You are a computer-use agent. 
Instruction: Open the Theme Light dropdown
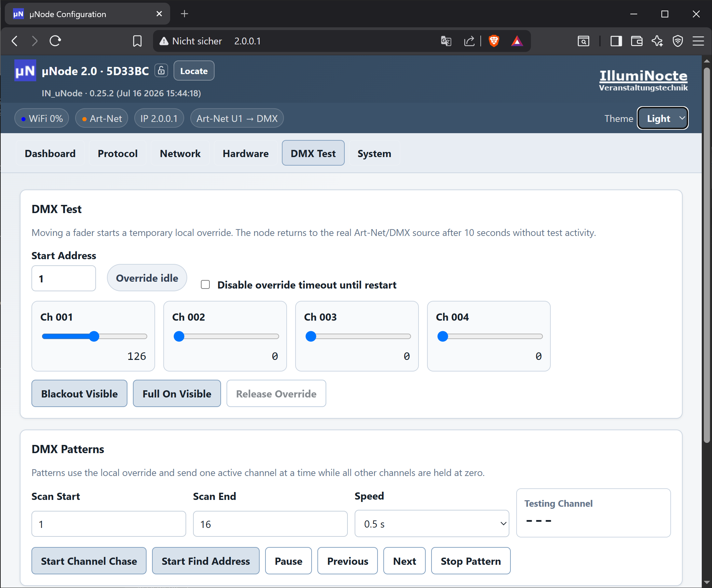(x=663, y=118)
